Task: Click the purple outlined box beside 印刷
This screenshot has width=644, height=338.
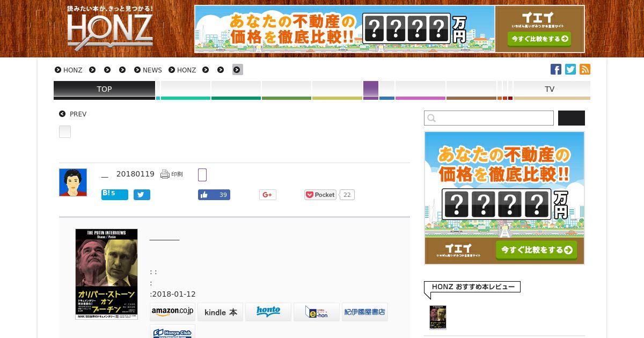Action: (x=202, y=175)
